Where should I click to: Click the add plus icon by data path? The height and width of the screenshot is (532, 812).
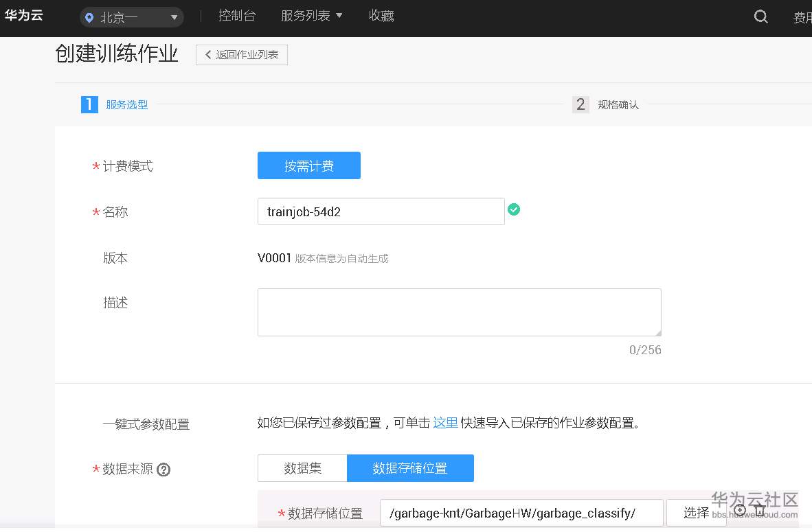(x=740, y=509)
